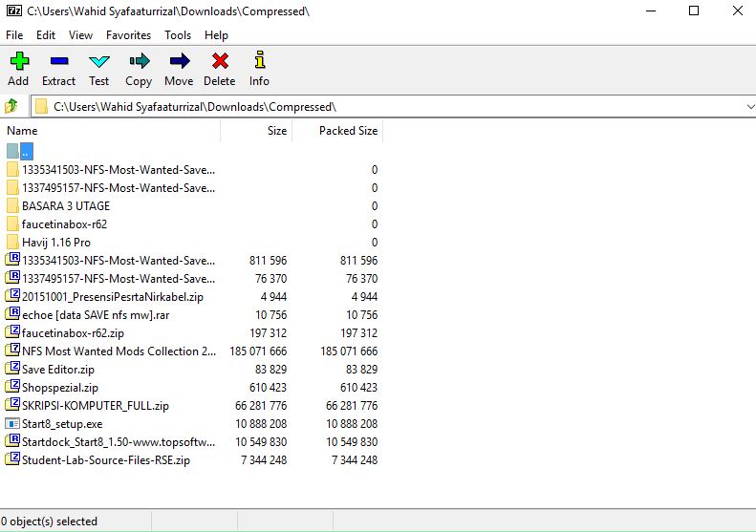Select file name 'Save Editor.zip'
The height and width of the screenshot is (532, 756).
point(58,370)
